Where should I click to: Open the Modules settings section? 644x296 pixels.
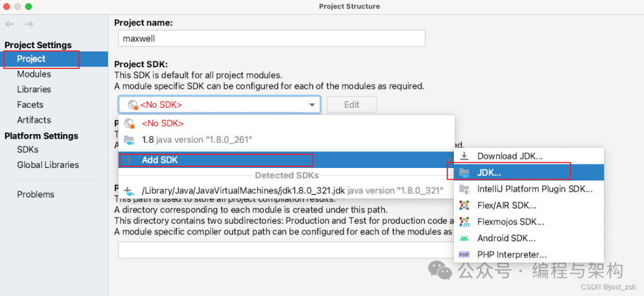34,74
